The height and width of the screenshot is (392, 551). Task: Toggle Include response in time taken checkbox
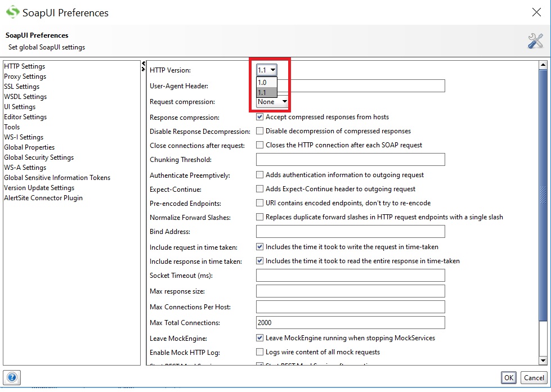(259, 261)
